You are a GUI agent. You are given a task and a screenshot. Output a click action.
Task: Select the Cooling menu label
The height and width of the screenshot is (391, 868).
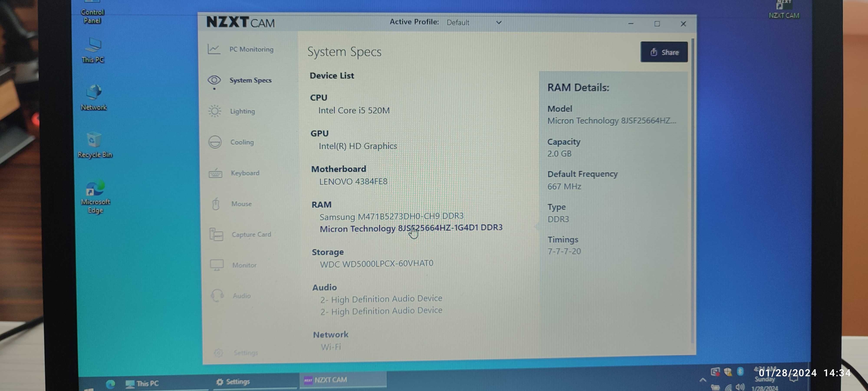(x=242, y=142)
